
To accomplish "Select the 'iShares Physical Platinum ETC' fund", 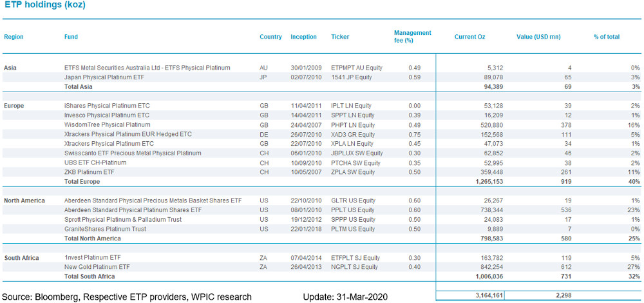I will [107, 106].
